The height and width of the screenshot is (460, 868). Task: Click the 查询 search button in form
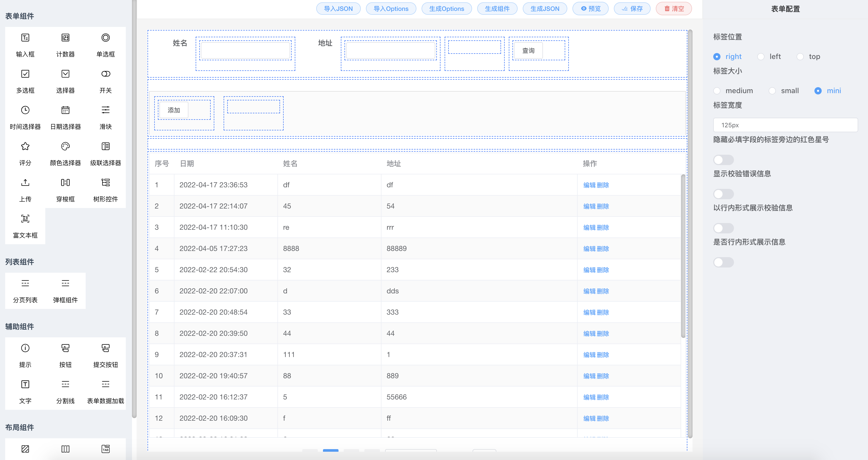coord(528,51)
